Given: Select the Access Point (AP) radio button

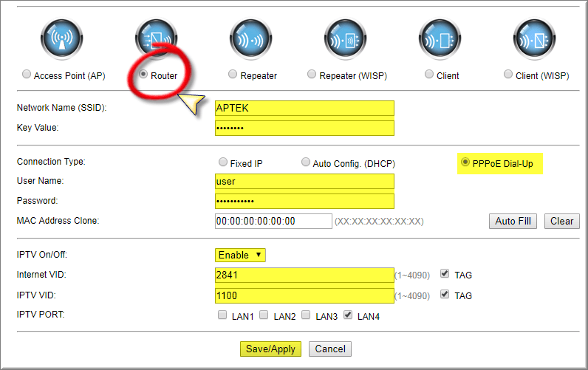Looking at the screenshot, I should [27, 75].
